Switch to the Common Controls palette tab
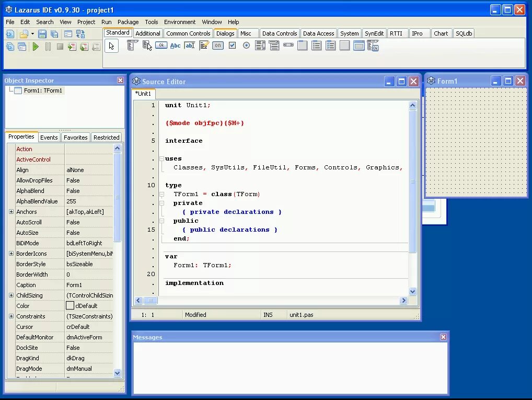532x400 pixels. 188,33
